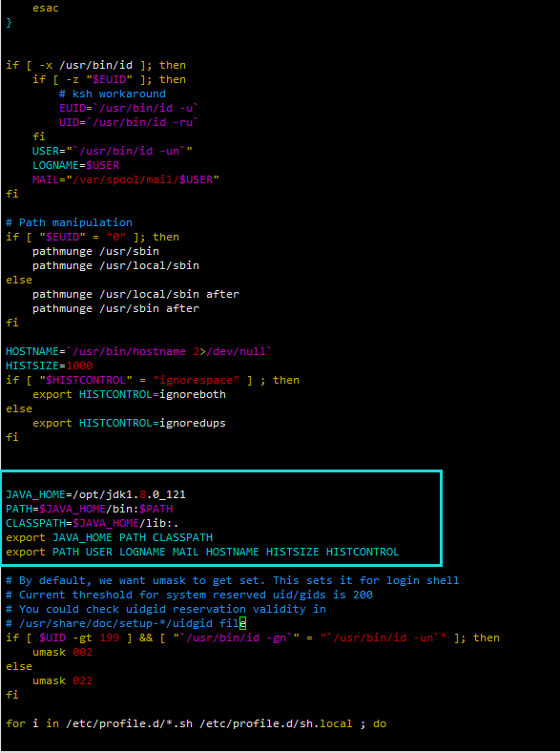Image resolution: width=560 pixels, height=753 pixels.
Task: Click the comment '# Path manipulation'
Action: (69, 222)
